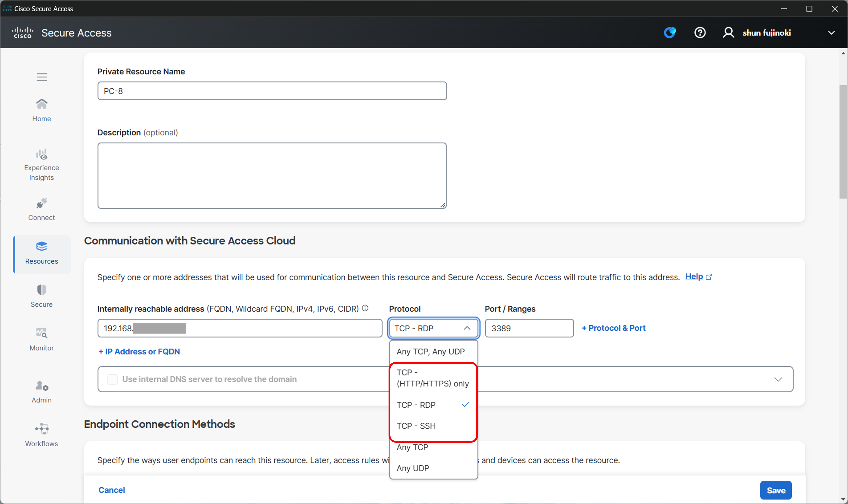The width and height of the screenshot is (848, 504).
Task: Click the Description text area
Action: 272,175
